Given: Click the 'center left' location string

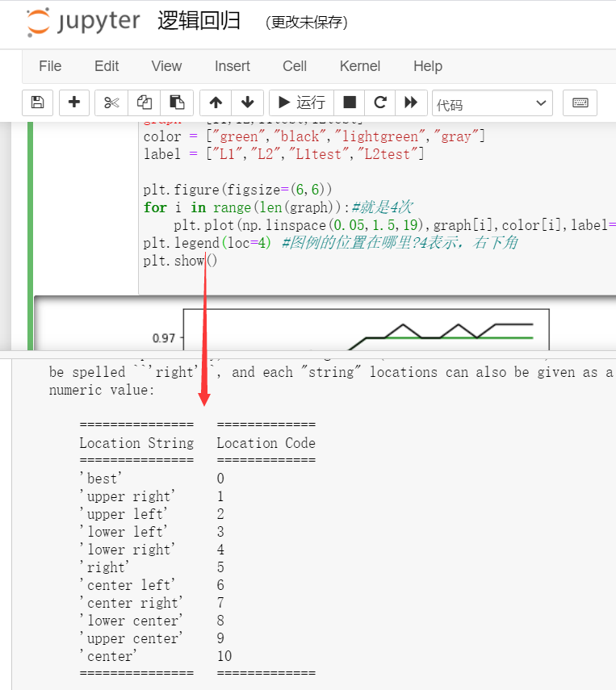Looking at the screenshot, I should pyautogui.click(x=128, y=585).
